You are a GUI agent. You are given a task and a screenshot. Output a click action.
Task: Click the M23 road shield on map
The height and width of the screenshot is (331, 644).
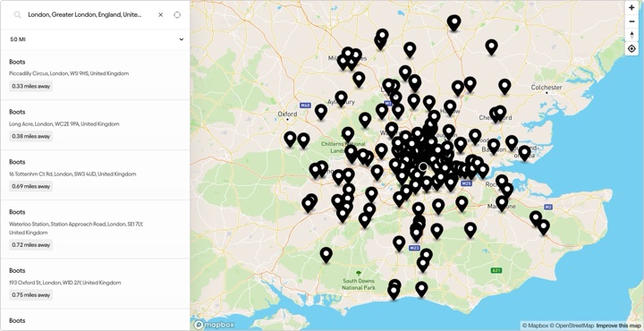coord(413,248)
